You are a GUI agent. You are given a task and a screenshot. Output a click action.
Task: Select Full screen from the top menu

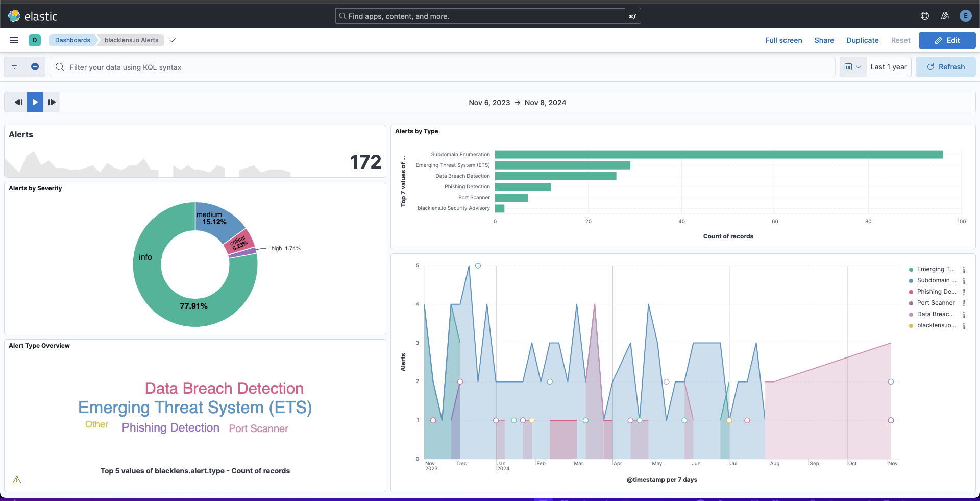(x=783, y=40)
